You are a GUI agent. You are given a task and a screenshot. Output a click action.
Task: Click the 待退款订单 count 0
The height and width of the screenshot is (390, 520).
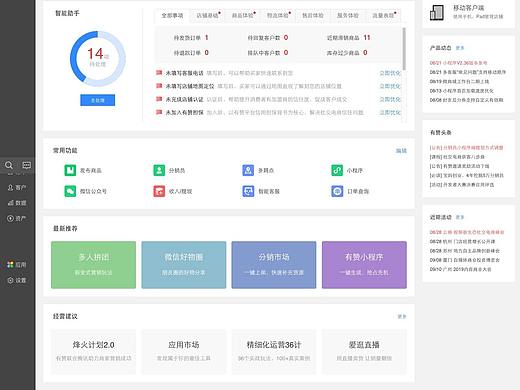(x=207, y=53)
